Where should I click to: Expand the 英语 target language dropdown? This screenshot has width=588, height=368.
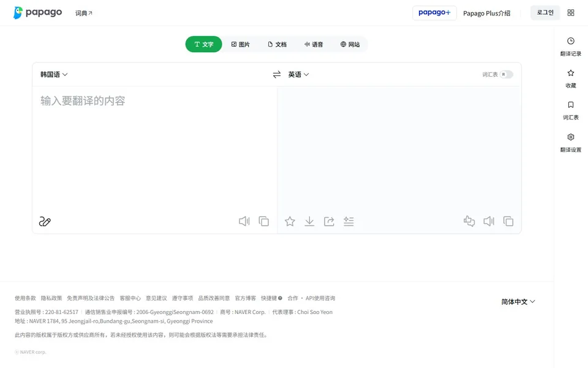coord(298,74)
